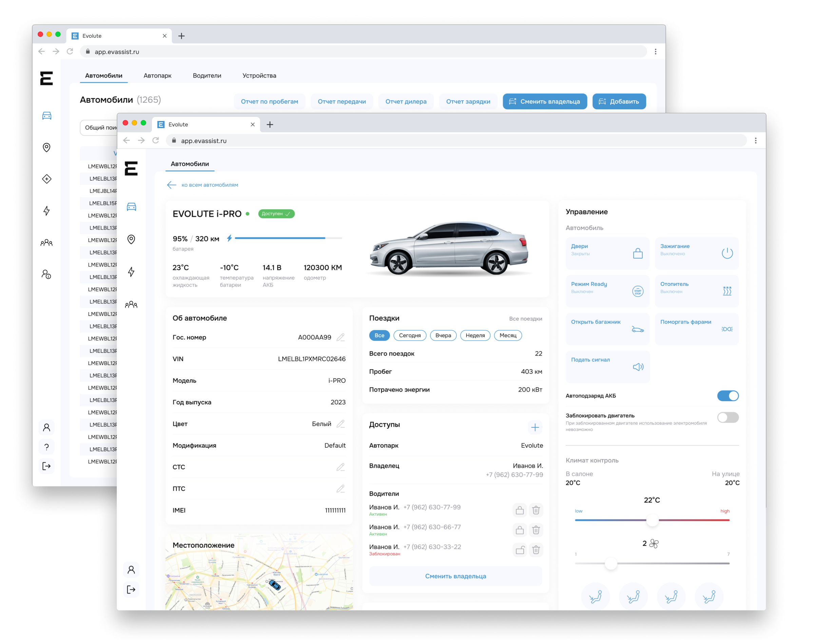Select Неделя trips filter

pos(476,336)
